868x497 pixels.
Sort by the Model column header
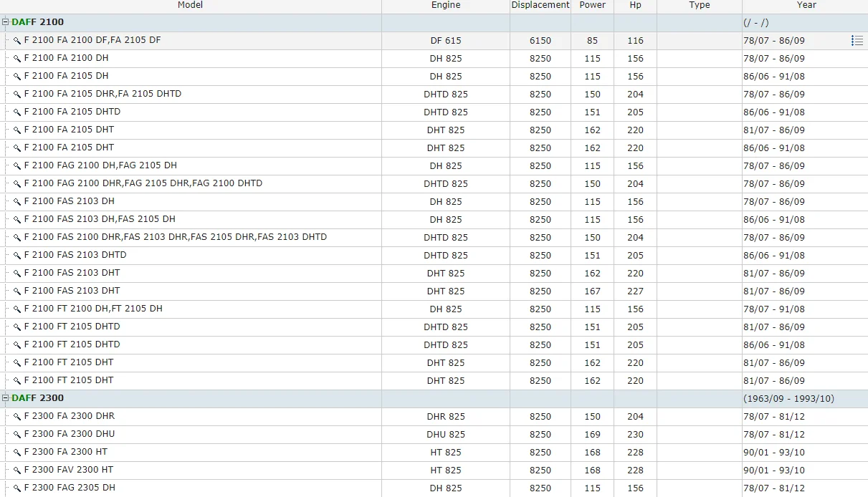(x=191, y=5)
